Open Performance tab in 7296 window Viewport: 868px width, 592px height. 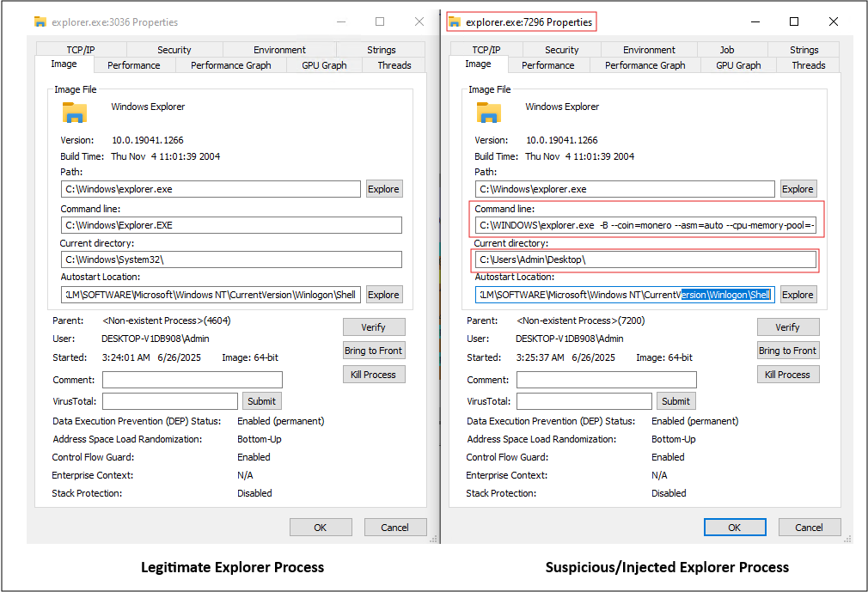(x=548, y=65)
